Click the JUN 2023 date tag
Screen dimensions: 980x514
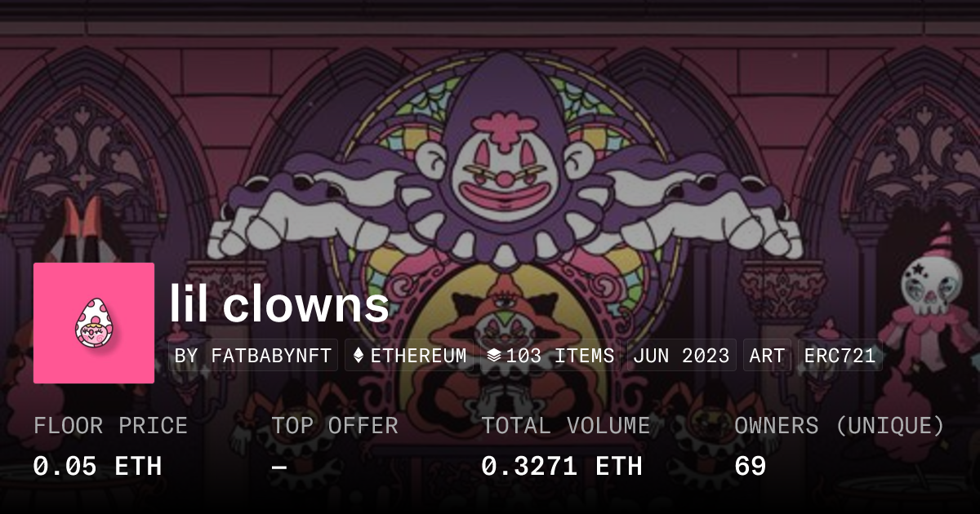[682, 356]
